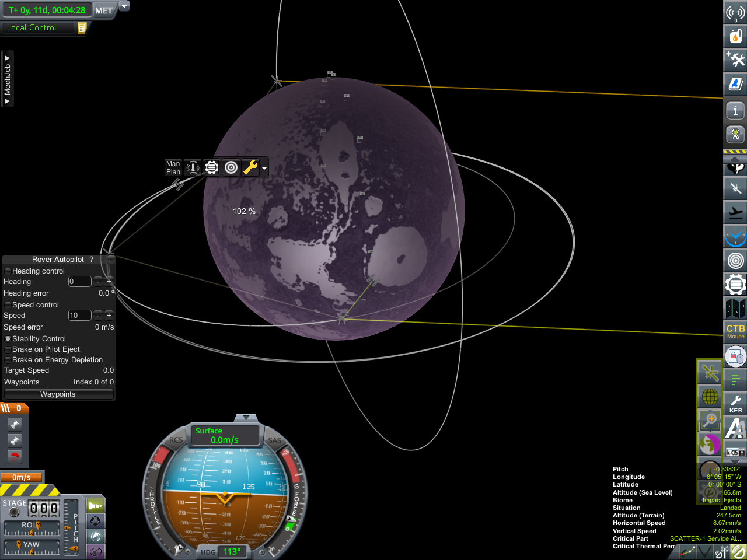Screen dimensions: 747x560
Task: Open the blue rocket notebook icon
Action: click(x=735, y=83)
